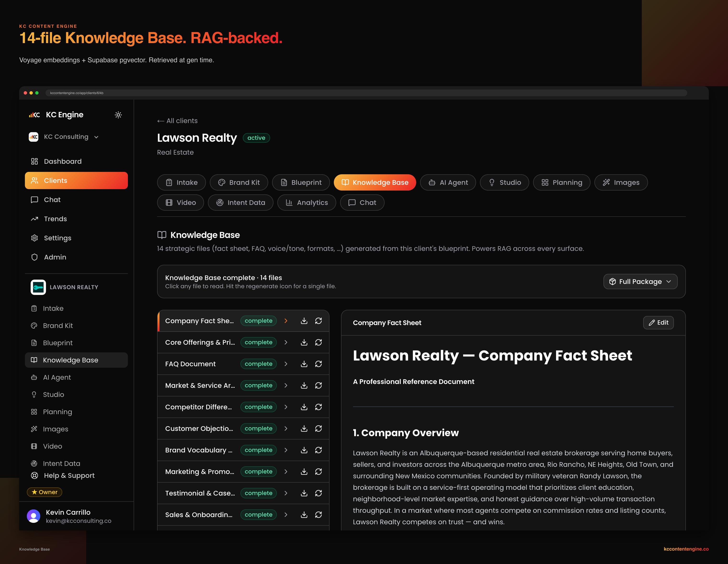Open the Full Package dropdown

pos(640,282)
